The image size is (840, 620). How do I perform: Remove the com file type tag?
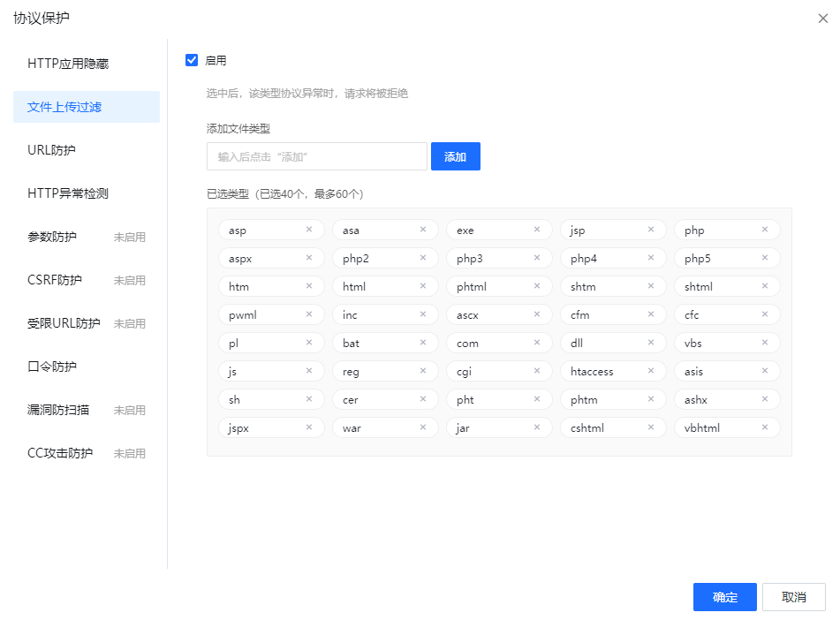pyautogui.click(x=537, y=343)
